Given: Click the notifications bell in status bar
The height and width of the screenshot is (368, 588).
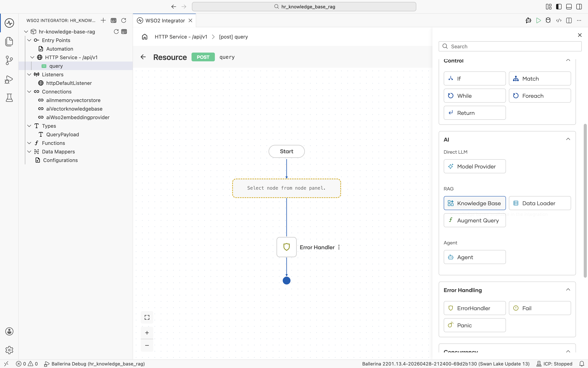Looking at the screenshot, I should pyautogui.click(x=582, y=364).
